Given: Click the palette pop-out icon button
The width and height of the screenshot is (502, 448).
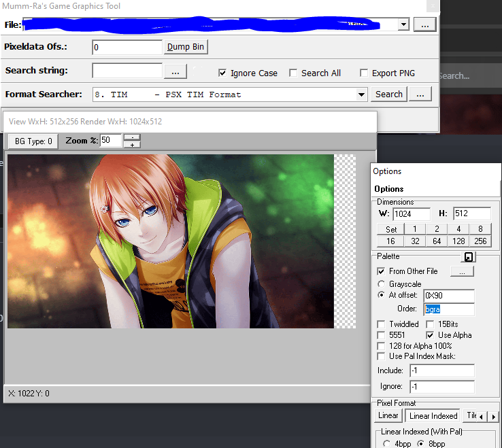Looking at the screenshot, I should click(469, 256).
